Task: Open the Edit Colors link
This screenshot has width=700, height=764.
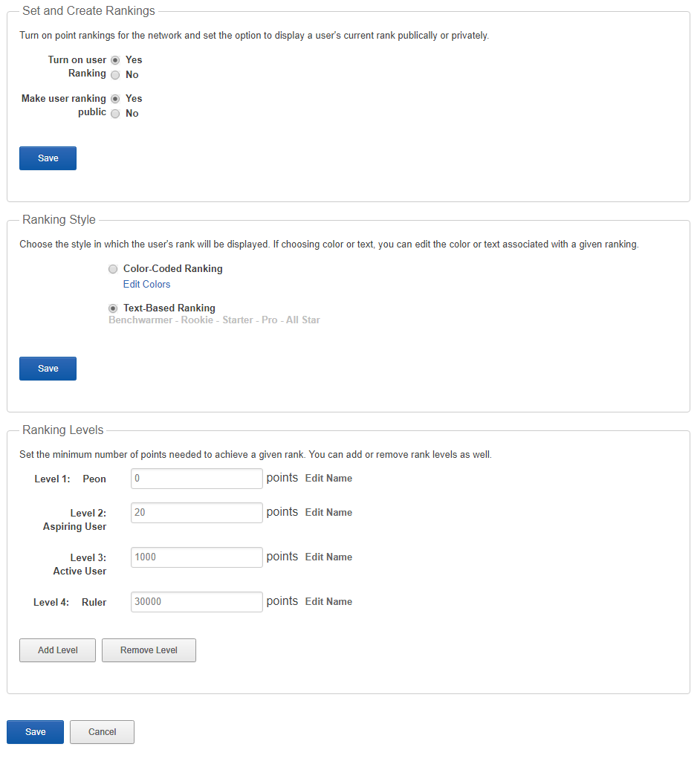Action: click(x=146, y=284)
